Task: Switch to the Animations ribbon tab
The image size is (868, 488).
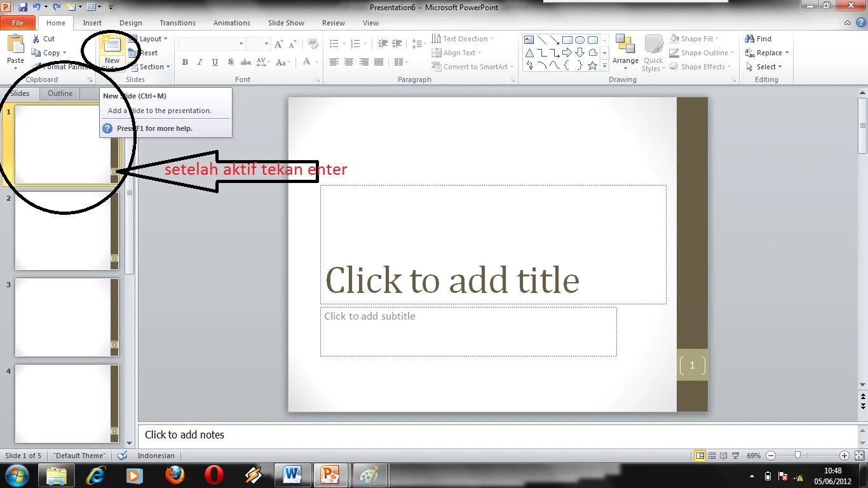Action: pos(231,22)
